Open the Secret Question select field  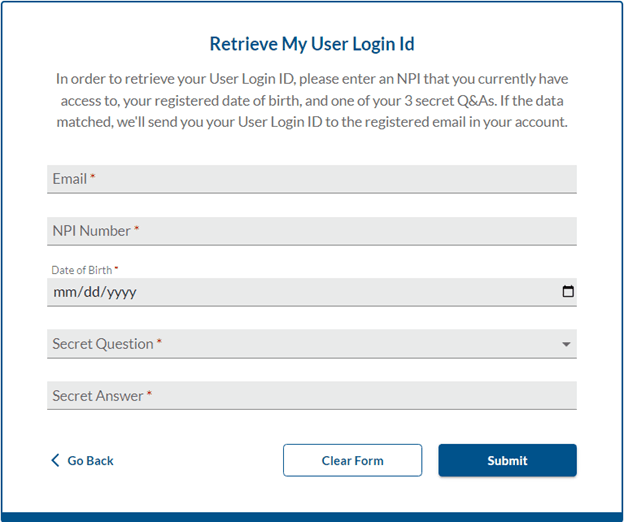pyautogui.click(x=312, y=344)
